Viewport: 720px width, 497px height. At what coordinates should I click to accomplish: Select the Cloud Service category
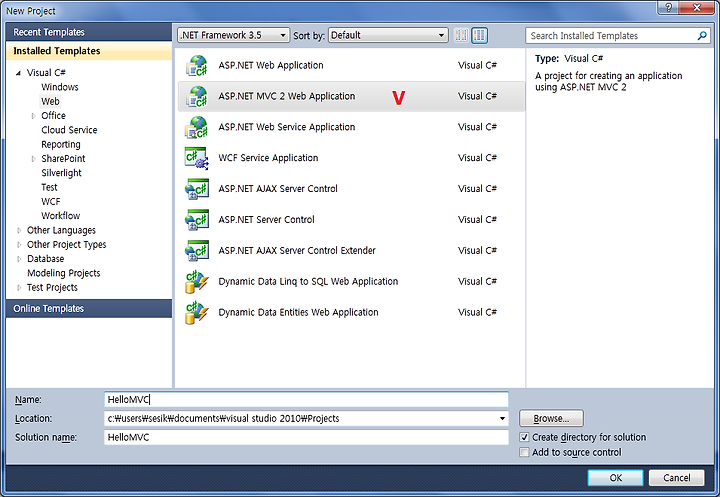[x=69, y=130]
